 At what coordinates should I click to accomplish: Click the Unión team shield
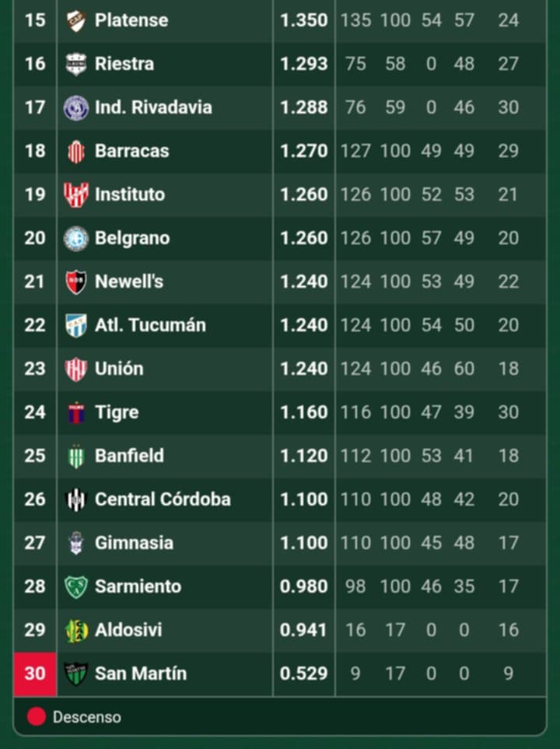point(75,369)
